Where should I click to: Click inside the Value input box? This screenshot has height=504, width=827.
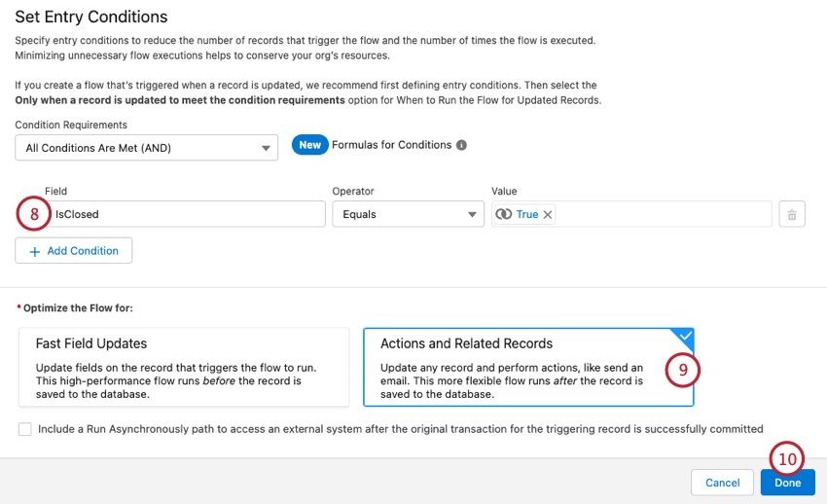click(662, 214)
